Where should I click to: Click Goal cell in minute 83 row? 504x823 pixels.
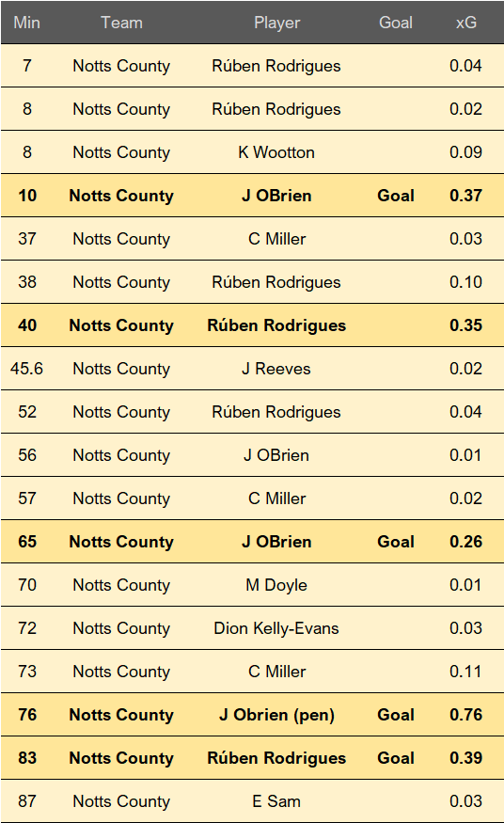(x=396, y=758)
